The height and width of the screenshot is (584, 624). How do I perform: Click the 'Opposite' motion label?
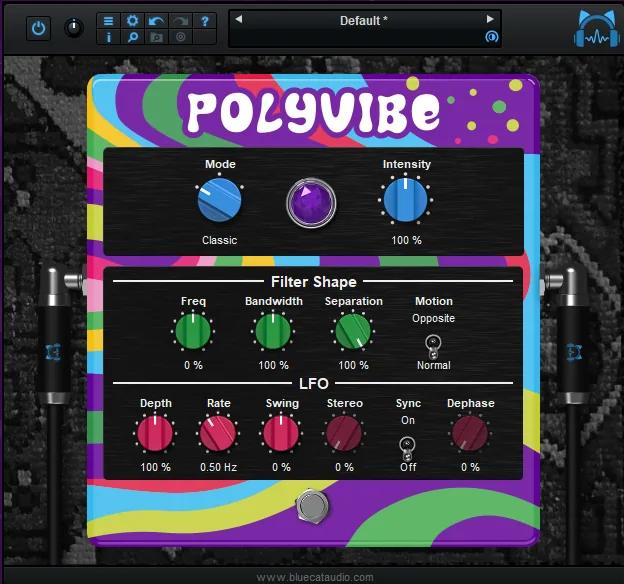pyautogui.click(x=433, y=318)
